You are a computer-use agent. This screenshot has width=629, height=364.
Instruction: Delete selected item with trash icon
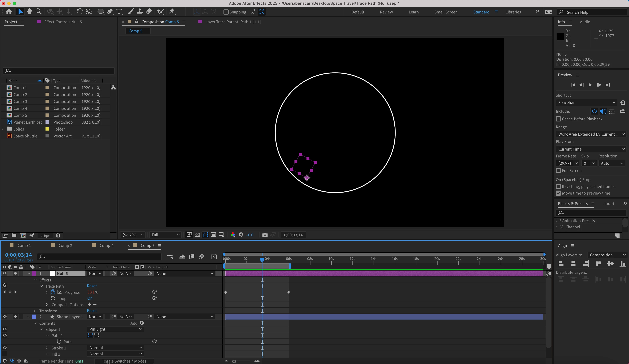pyautogui.click(x=58, y=236)
